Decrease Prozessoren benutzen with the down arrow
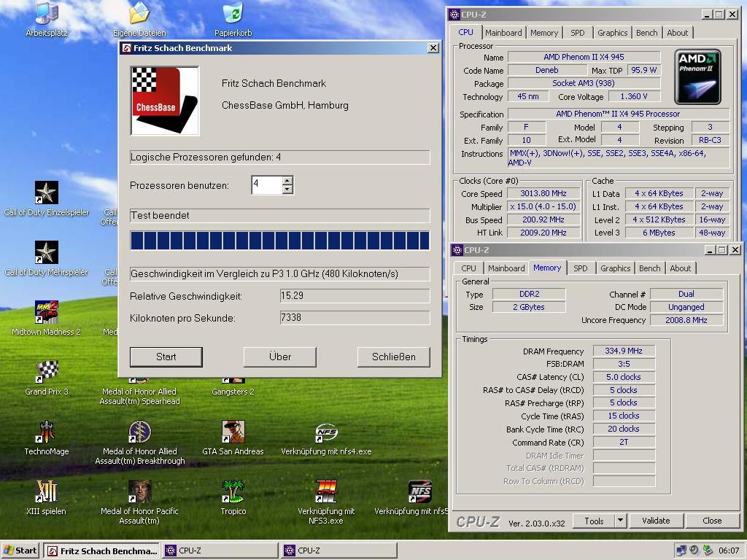 coord(287,189)
